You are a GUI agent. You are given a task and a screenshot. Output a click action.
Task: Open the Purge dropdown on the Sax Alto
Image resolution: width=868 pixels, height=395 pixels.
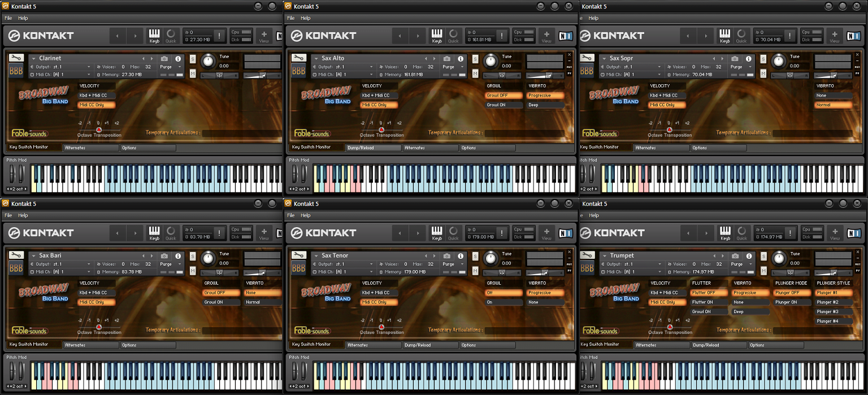452,67
